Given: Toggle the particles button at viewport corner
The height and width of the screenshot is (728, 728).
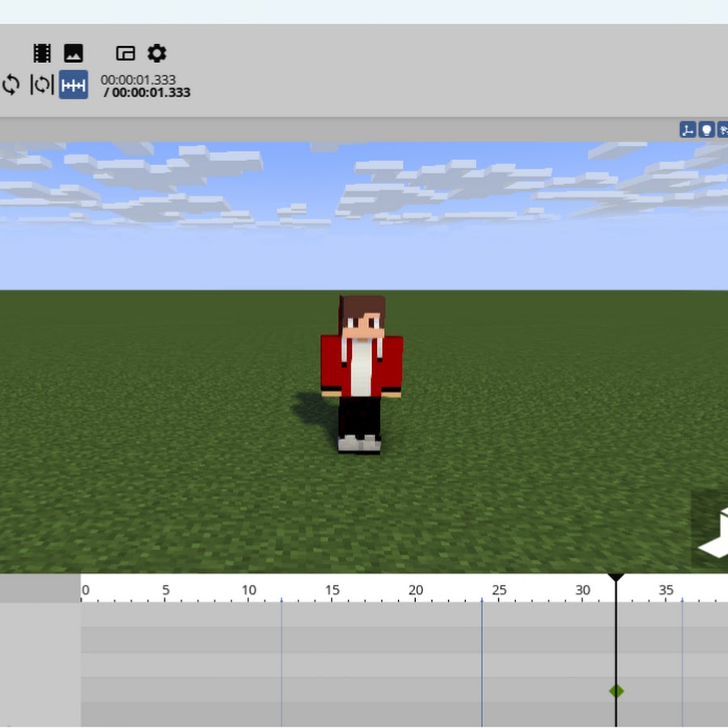Looking at the screenshot, I should [x=722, y=129].
